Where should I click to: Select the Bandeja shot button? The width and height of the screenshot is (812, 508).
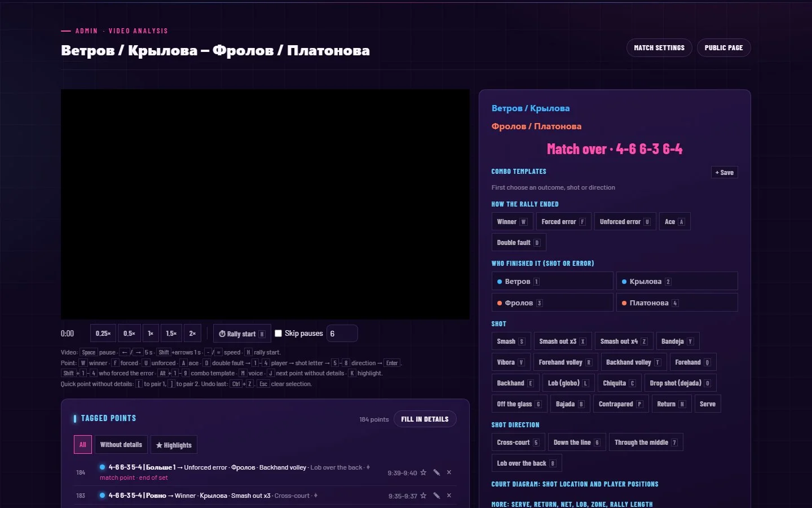click(678, 341)
